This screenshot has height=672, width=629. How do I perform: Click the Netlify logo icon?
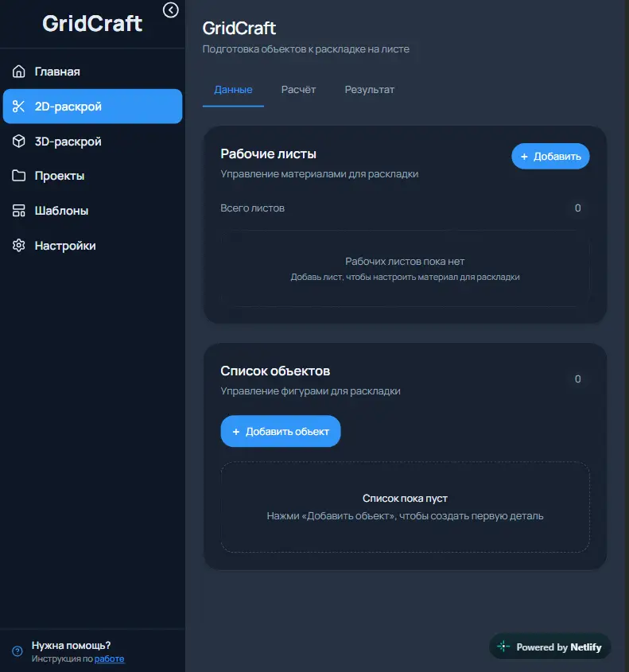pos(503,647)
